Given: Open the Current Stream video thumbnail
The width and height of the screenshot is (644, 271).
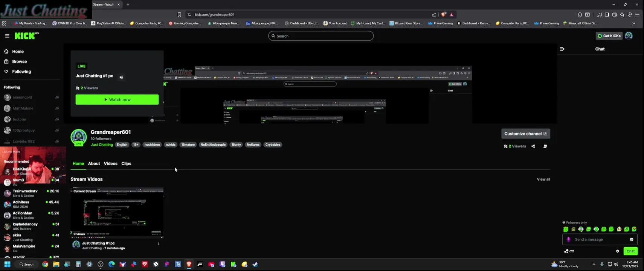Looking at the screenshot, I should [x=117, y=213].
